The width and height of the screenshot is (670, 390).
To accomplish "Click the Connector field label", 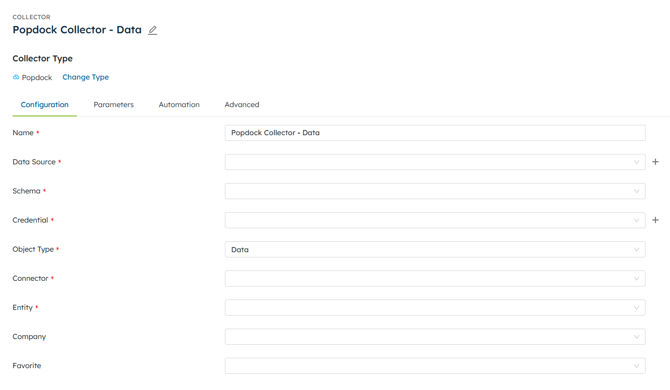I will pos(30,278).
